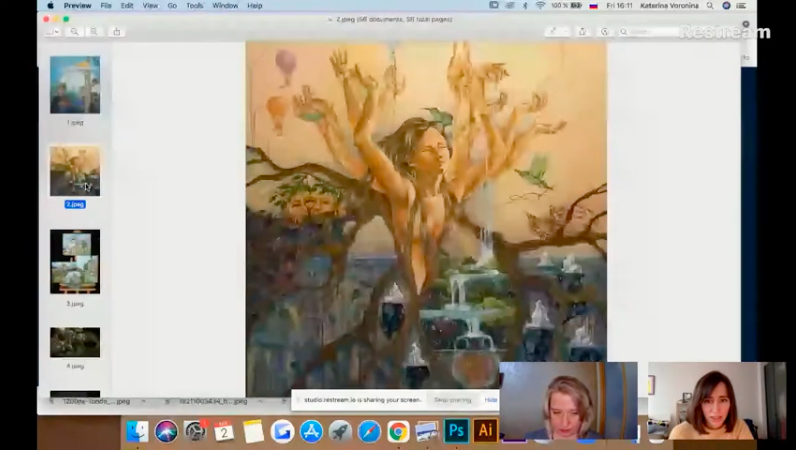Open the Calendar app from the Dock
Screen dimensions: 796x450
(224, 431)
